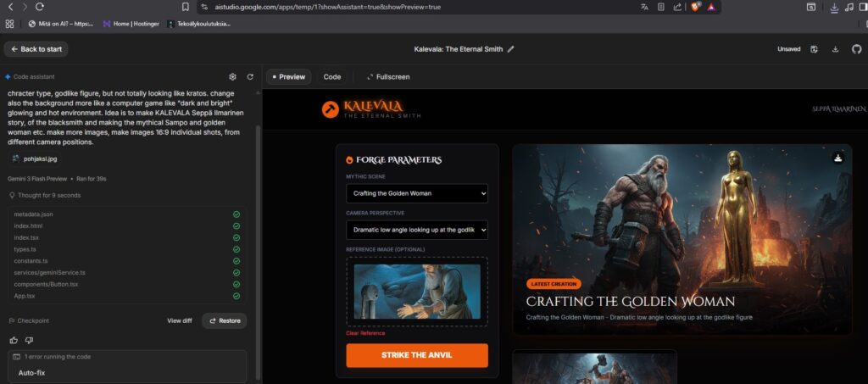
Task: Give thumbs down to the response
Action: click(29, 340)
